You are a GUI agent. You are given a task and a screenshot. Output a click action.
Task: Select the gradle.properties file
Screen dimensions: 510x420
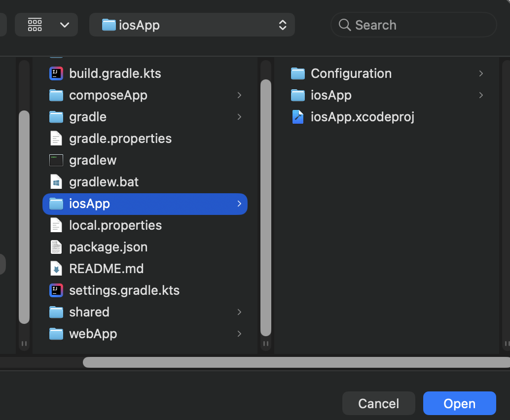coord(145,139)
